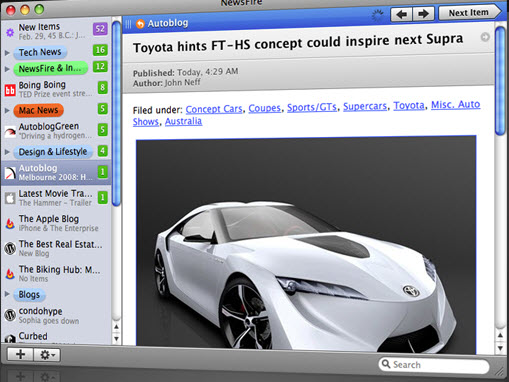509x382 pixels.
Task: Select the Curbed feed title
Action: click(33, 336)
